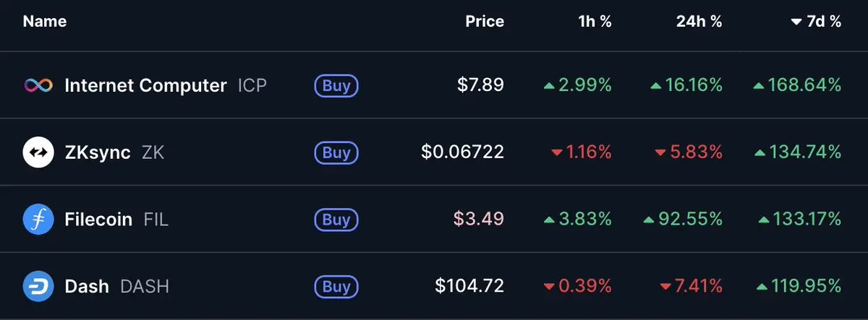Sort by the 1h % column
Screen dimensions: 868x320
tap(595, 22)
